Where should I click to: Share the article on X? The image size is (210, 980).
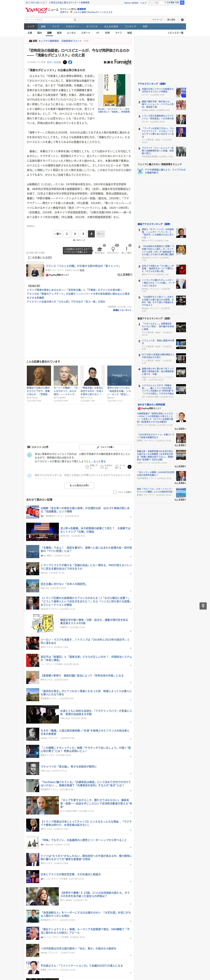65,62
